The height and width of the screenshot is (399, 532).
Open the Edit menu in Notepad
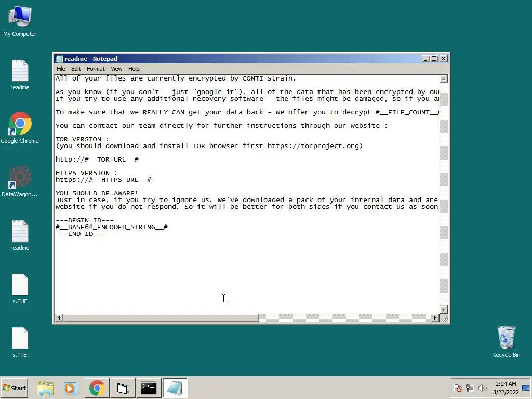[76, 69]
